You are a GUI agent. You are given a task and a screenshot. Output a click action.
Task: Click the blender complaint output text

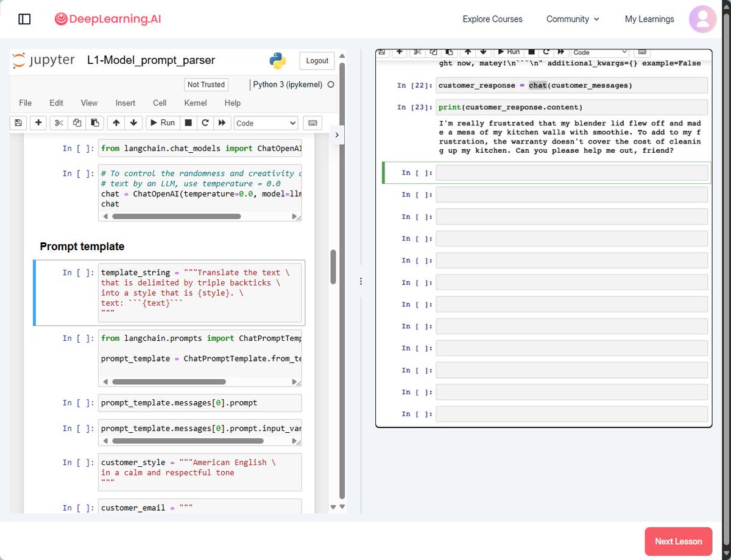(570, 137)
